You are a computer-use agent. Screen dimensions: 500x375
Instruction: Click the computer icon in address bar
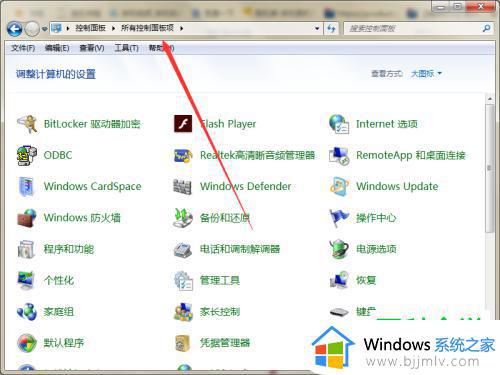57,28
